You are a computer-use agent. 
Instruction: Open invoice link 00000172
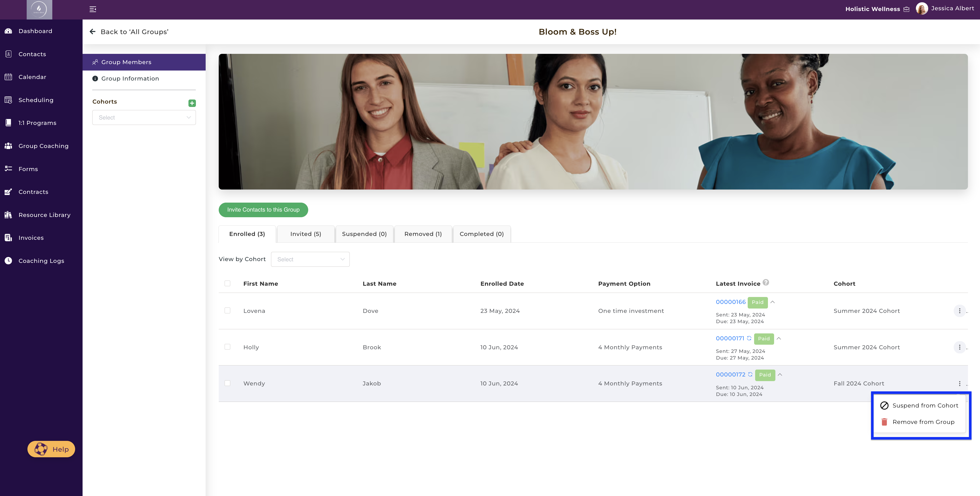731,375
